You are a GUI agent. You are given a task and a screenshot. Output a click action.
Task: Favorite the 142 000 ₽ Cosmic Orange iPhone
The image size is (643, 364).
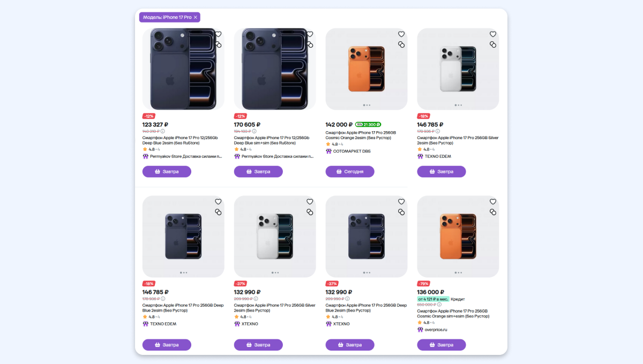401,34
